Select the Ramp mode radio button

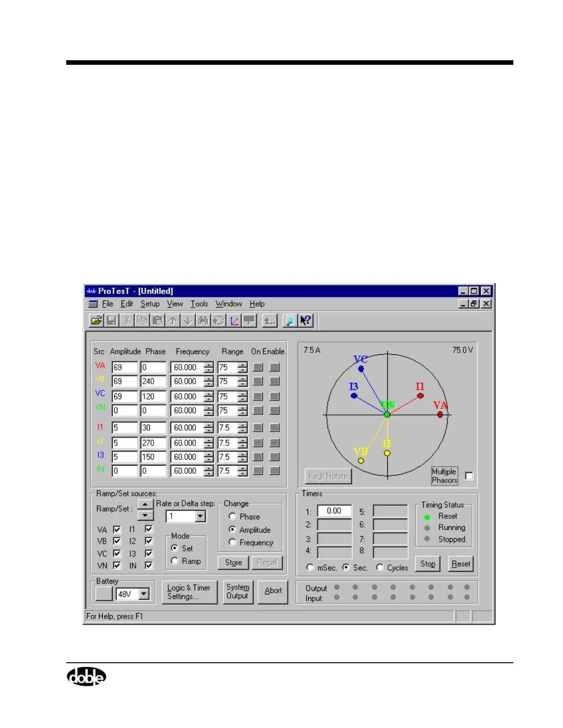click(x=174, y=561)
